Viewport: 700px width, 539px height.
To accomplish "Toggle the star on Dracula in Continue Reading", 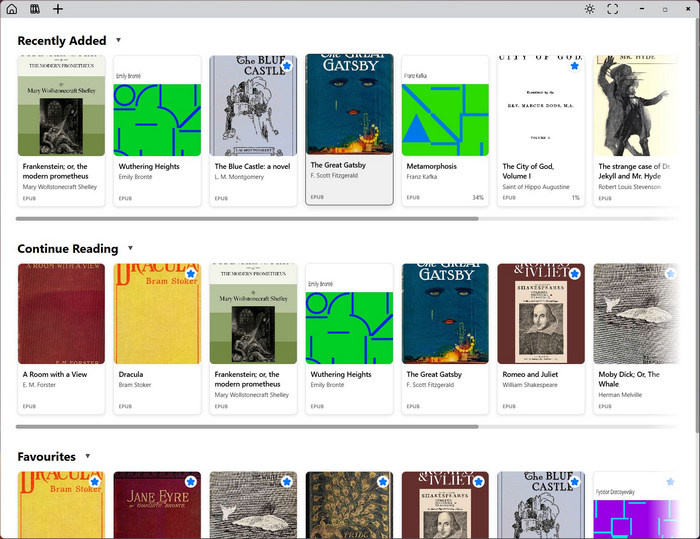I will 191,273.
